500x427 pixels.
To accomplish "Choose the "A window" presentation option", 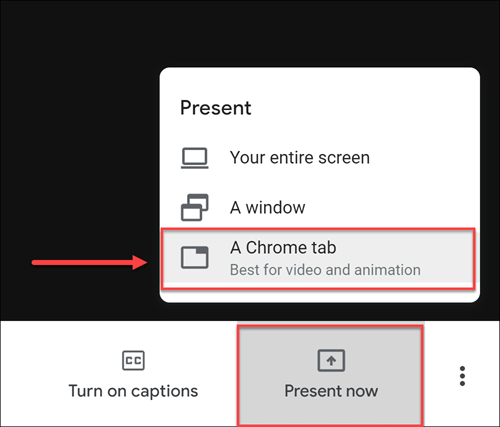I will coord(320,207).
